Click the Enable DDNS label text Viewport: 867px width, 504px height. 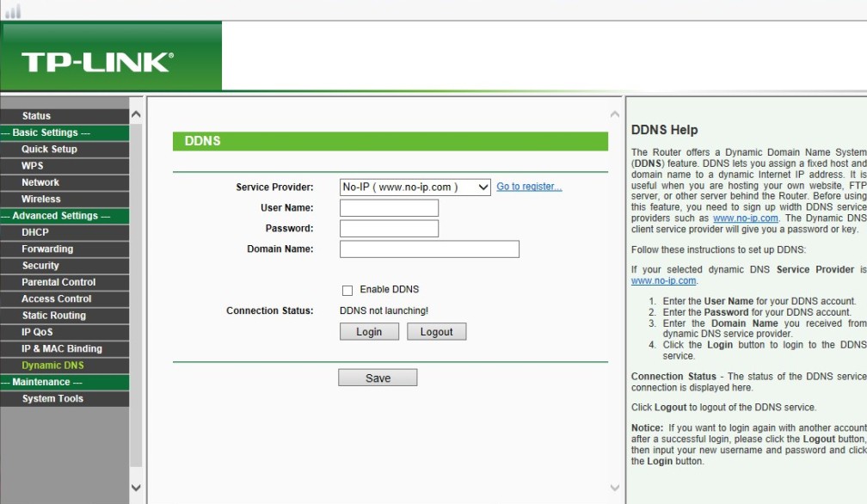click(390, 290)
